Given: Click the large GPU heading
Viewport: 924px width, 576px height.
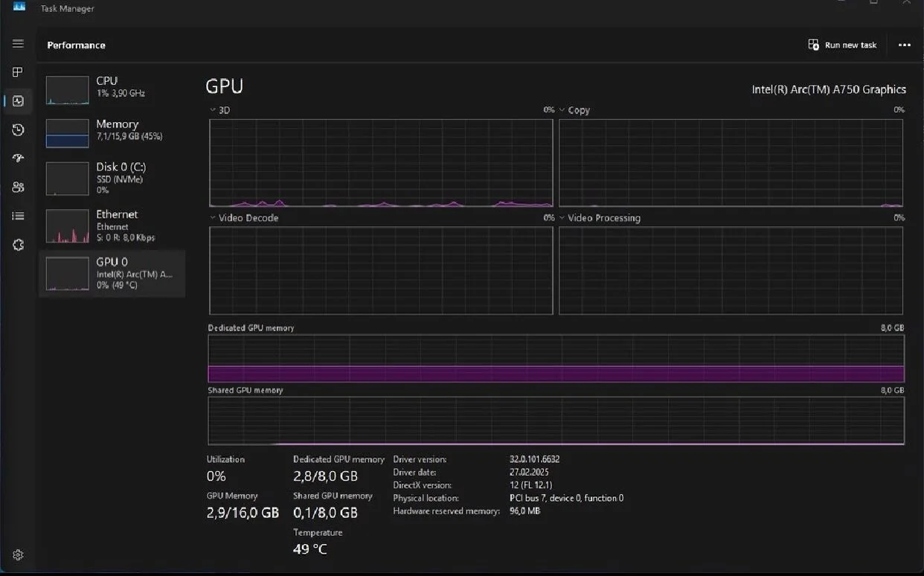Looking at the screenshot, I should 225,86.
